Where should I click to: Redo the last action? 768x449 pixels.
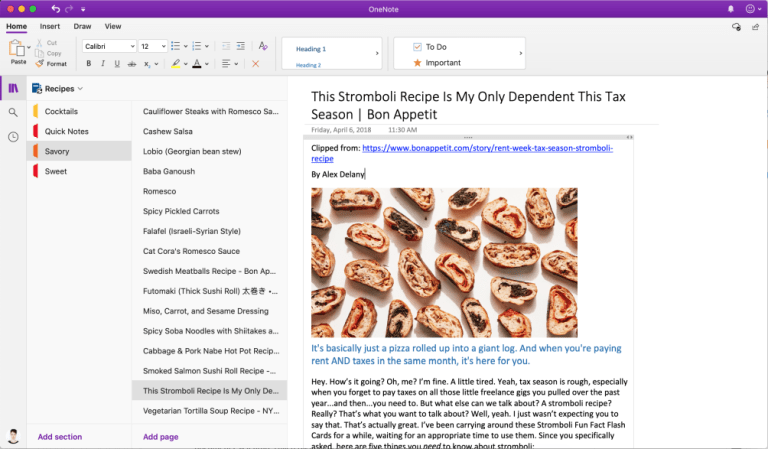[x=69, y=9]
